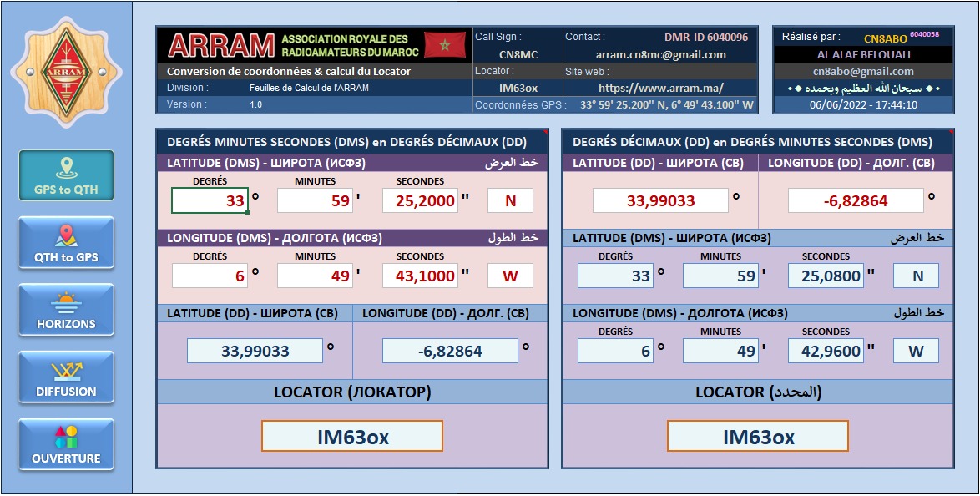Image resolution: width=980 pixels, height=496 pixels.
Task: Select latitude minutes field in DMS-to-DD panel
Action: tap(315, 200)
